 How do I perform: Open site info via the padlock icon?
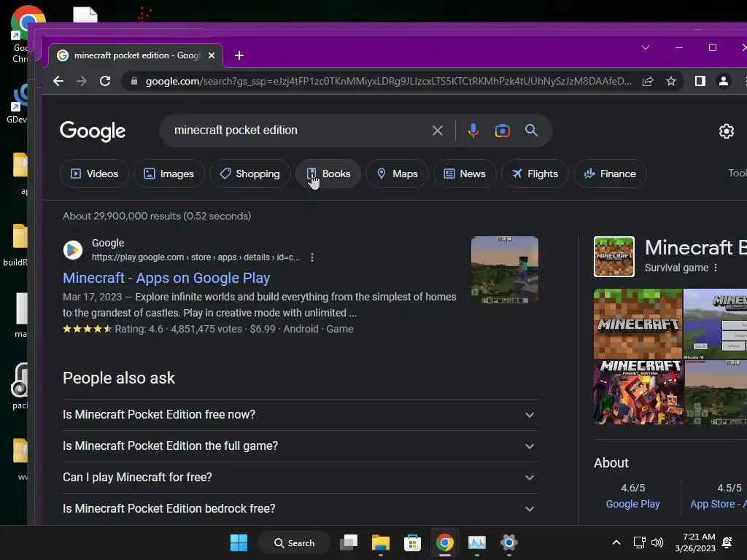pyautogui.click(x=134, y=82)
